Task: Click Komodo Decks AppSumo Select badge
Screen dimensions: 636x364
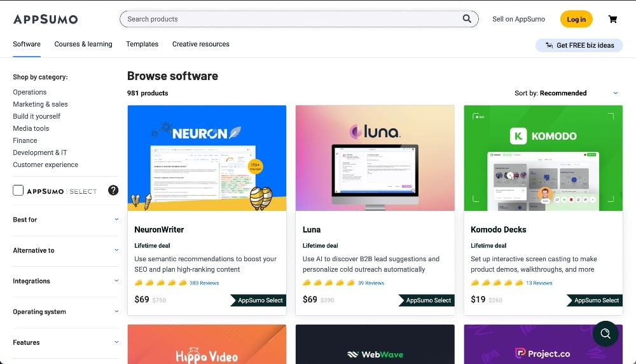Action: (x=595, y=300)
